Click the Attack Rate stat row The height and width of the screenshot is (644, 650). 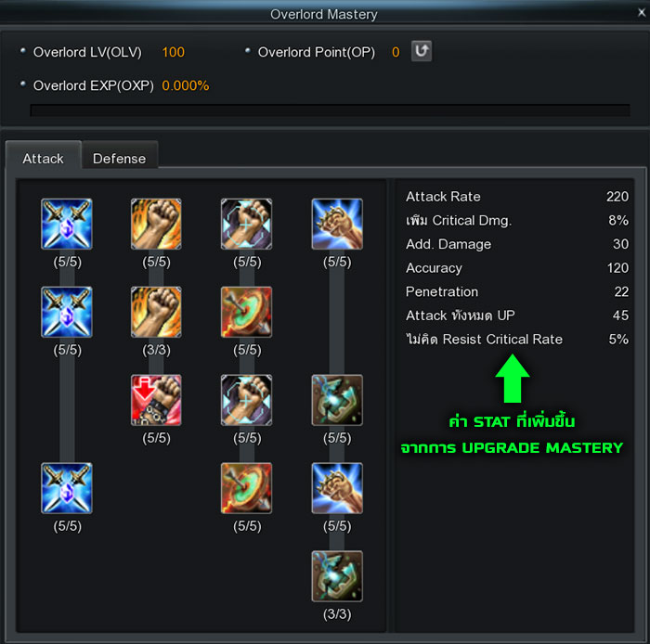coord(517,197)
